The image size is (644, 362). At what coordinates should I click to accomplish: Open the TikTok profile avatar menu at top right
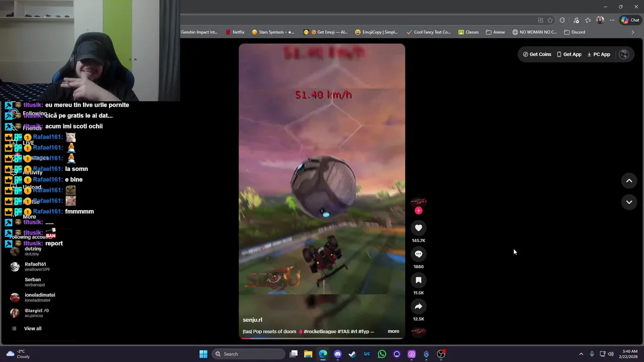624,54
